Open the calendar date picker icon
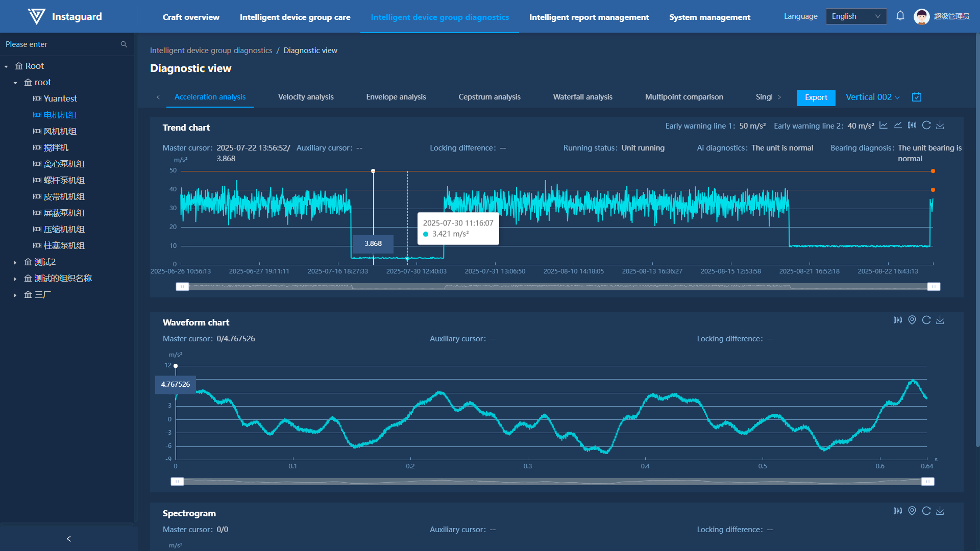 point(917,97)
